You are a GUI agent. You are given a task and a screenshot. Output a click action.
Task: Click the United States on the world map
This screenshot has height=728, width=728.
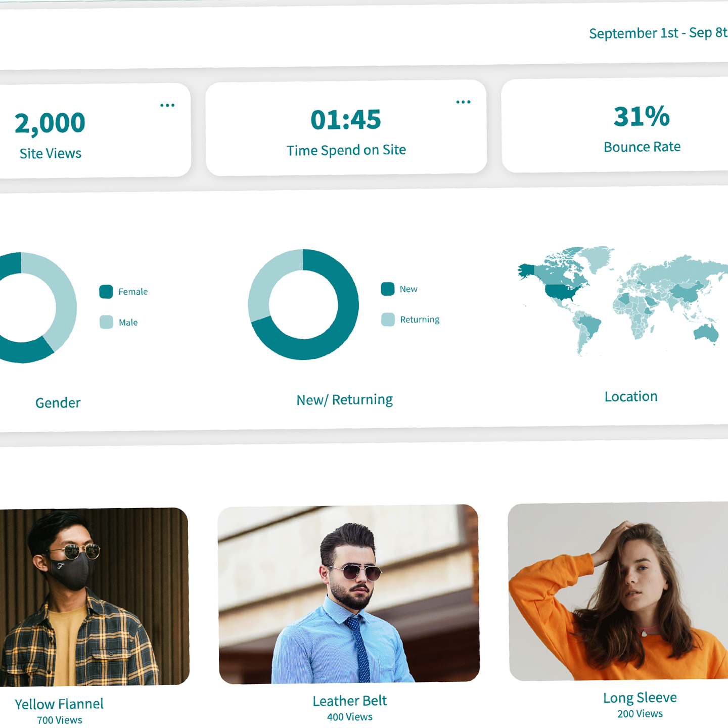[x=560, y=292]
